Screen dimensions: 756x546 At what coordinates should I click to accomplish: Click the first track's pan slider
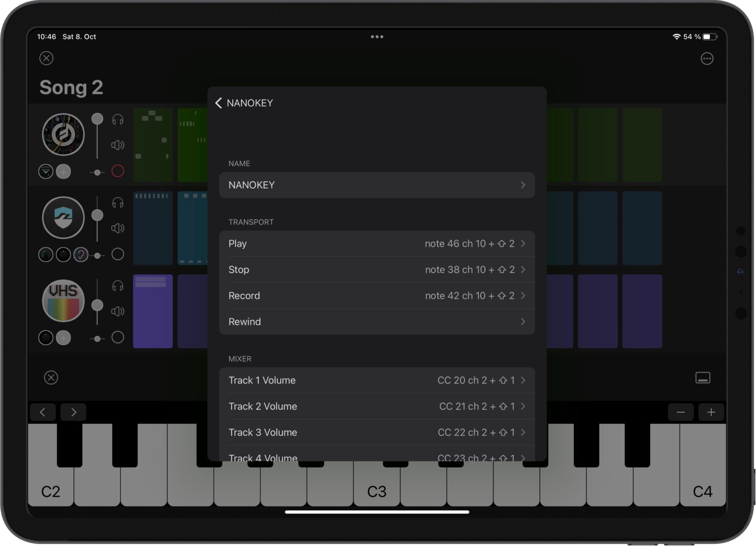[x=97, y=172]
